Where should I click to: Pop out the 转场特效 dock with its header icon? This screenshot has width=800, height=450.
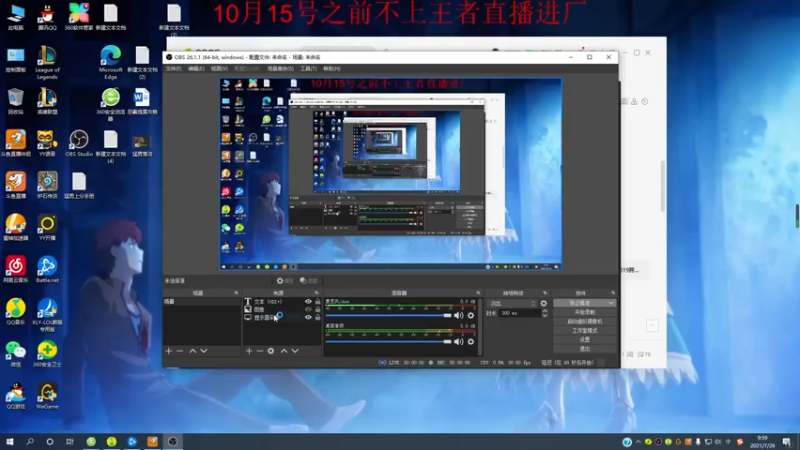(545, 293)
